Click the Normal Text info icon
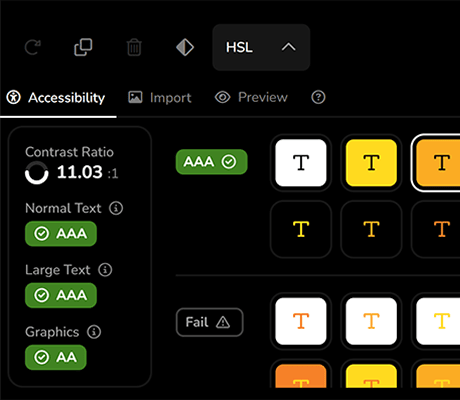The image size is (460, 400). pyautogui.click(x=116, y=208)
